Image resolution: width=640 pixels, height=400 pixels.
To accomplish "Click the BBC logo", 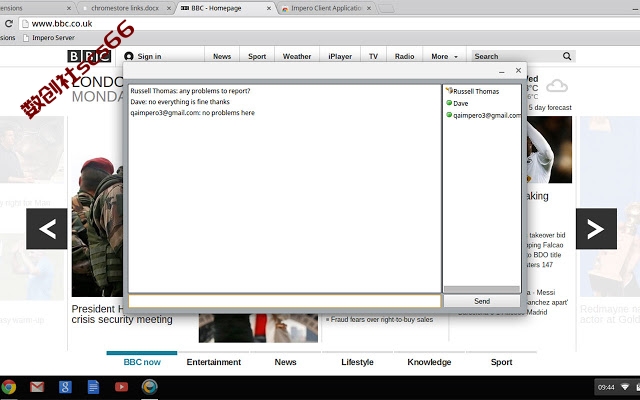I will 89,56.
